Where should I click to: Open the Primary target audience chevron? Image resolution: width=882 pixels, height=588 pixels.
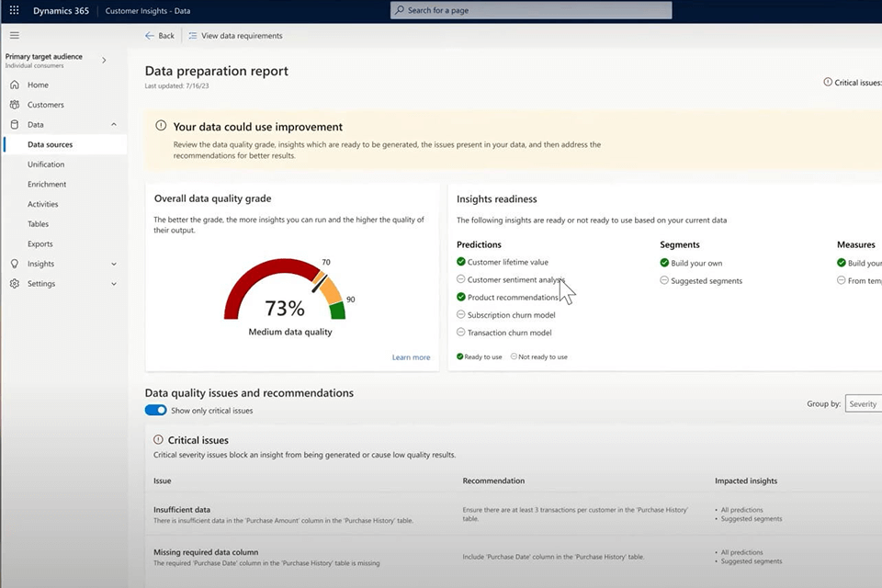(104, 61)
